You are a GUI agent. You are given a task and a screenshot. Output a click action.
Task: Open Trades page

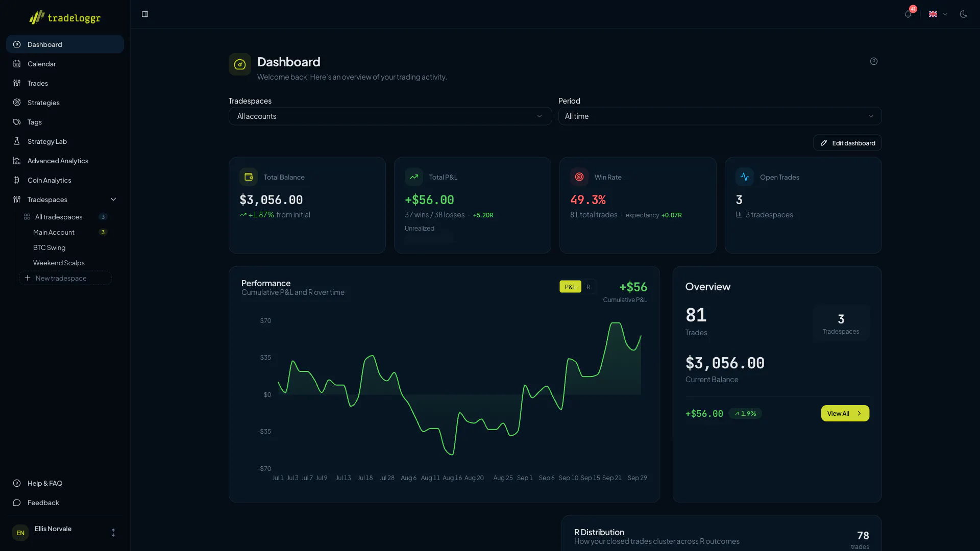pos(65,83)
